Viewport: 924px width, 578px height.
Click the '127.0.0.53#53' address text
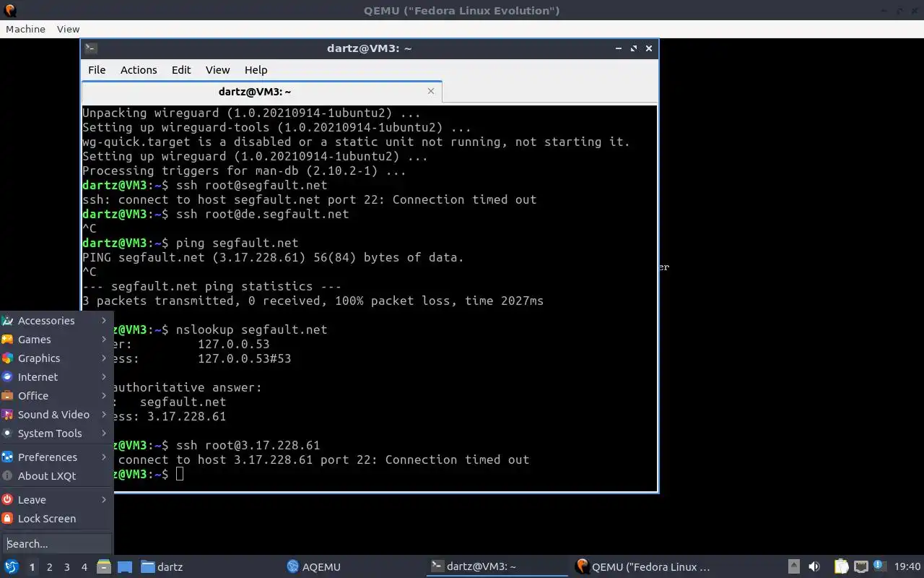tap(245, 358)
